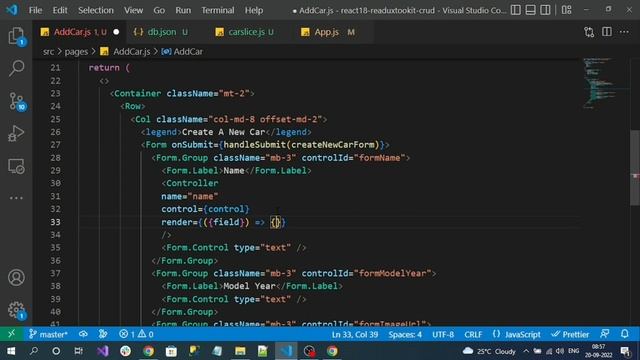Open File Explorer on taskbar
Viewport: 640px width, 360px height.
click(240, 351)
